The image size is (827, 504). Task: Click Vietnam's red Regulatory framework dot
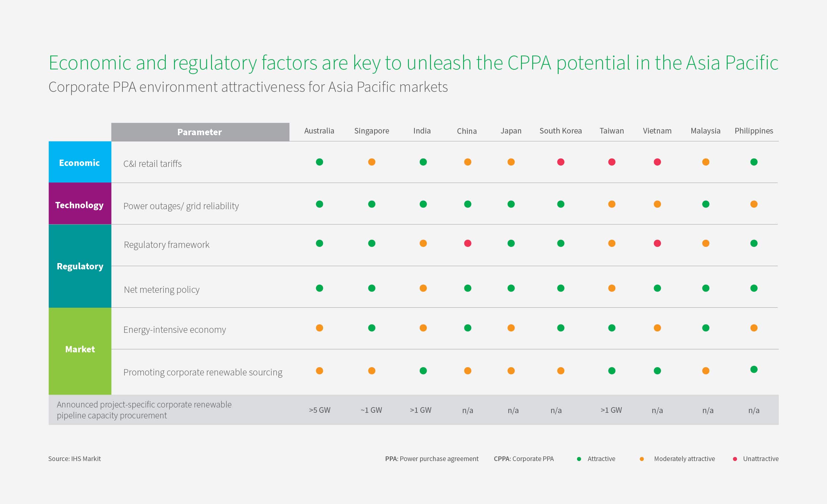pyautogui.click(x=658, y=243)
